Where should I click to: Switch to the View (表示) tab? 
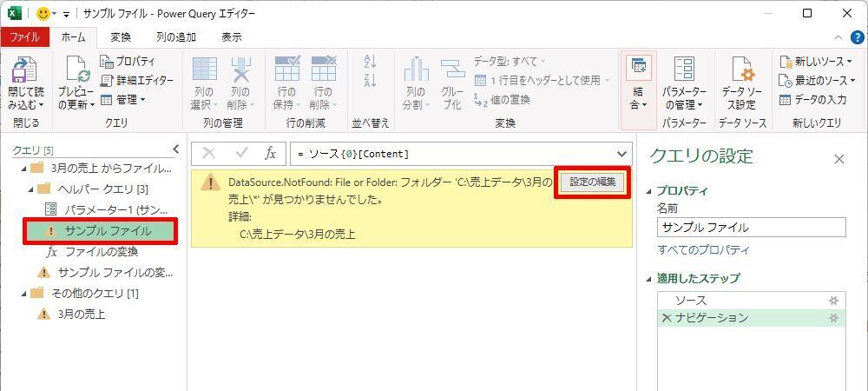232,37
